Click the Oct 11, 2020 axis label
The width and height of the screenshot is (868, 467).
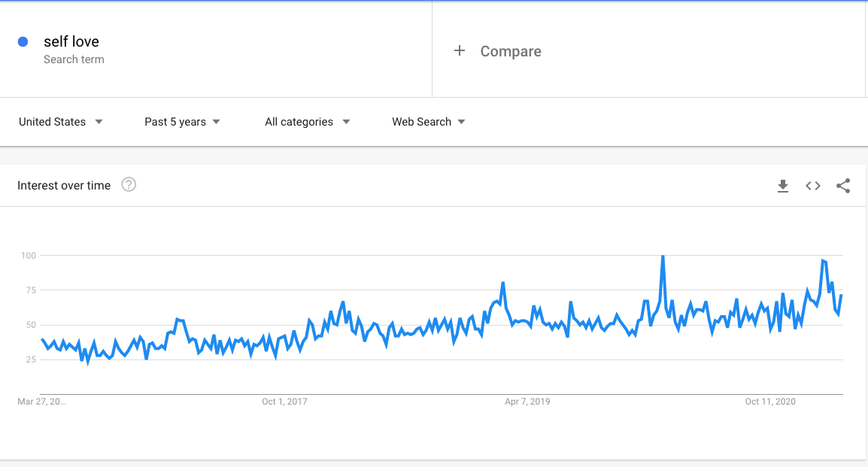tap(770, 402)
